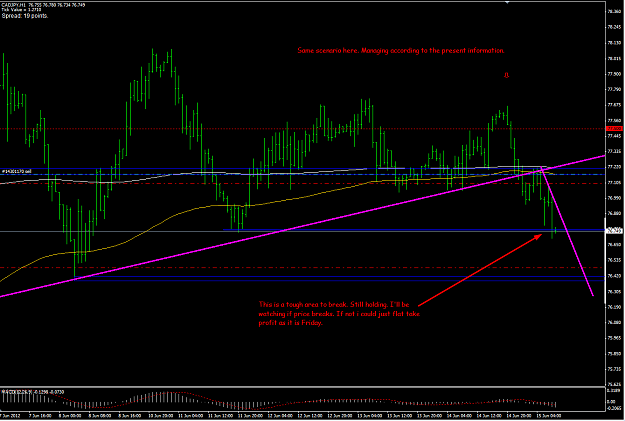Select the steep descending magenta trendline
The height and width of the screenshot is (421, 625).
[x=567, y=231]
